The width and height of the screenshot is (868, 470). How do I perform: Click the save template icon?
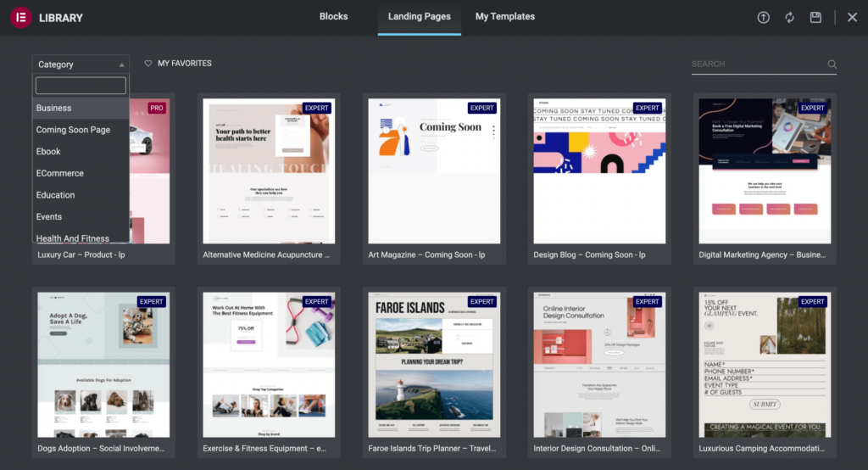coord(815,17)
